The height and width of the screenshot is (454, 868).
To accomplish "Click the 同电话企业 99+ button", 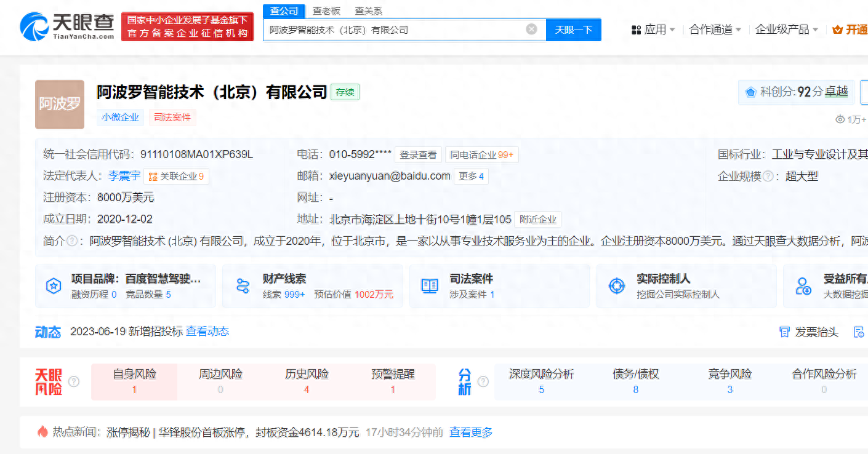I will pos(482,155).
